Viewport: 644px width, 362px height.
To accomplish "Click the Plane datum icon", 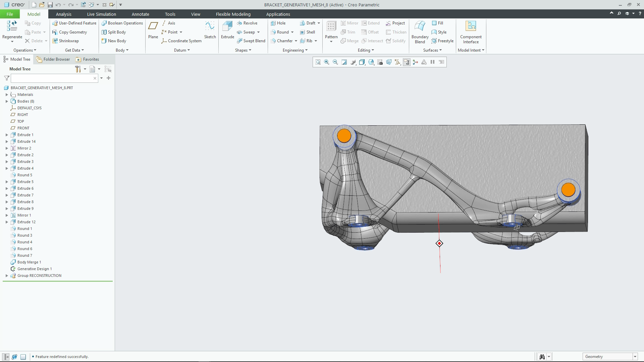I will 153,30.
